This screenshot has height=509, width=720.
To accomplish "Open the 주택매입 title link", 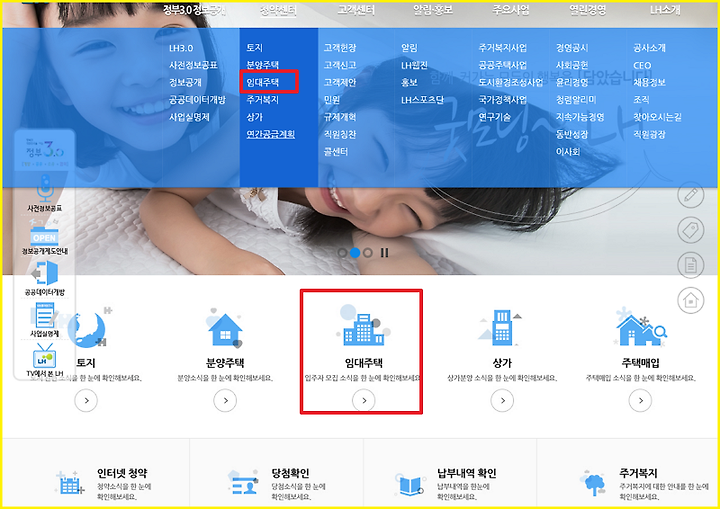I will pos(641,363).
